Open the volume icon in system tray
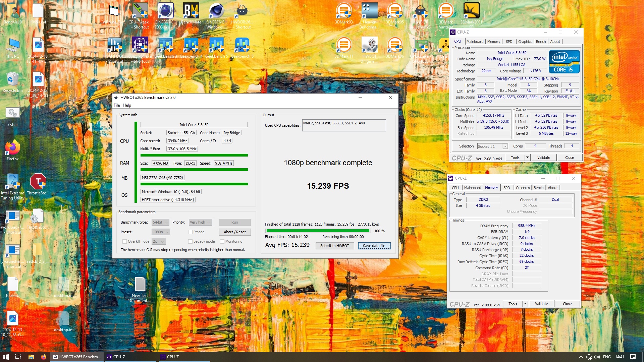644x362 pixels. coord(597,357)
